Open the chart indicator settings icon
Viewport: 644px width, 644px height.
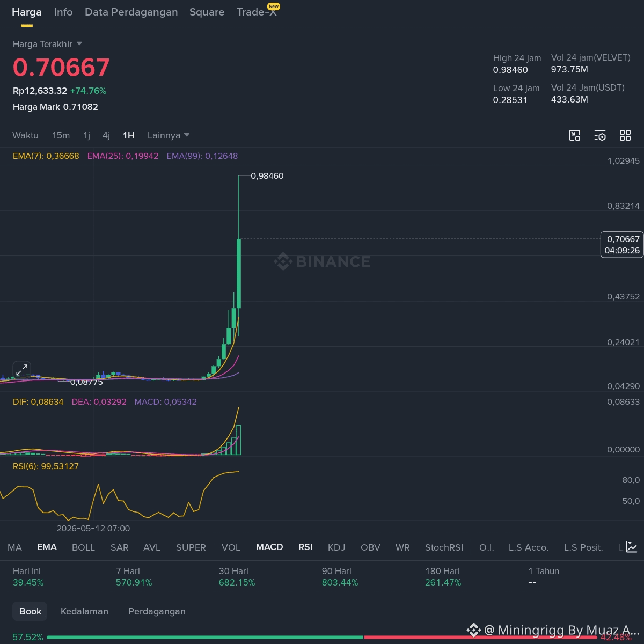(x=600, y=135)
